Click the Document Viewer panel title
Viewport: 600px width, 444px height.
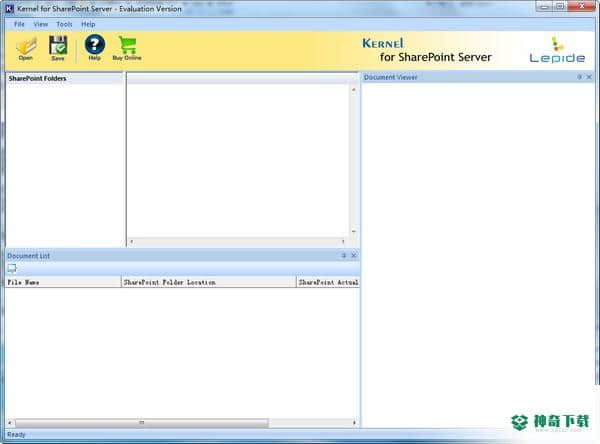click(391, 77)
